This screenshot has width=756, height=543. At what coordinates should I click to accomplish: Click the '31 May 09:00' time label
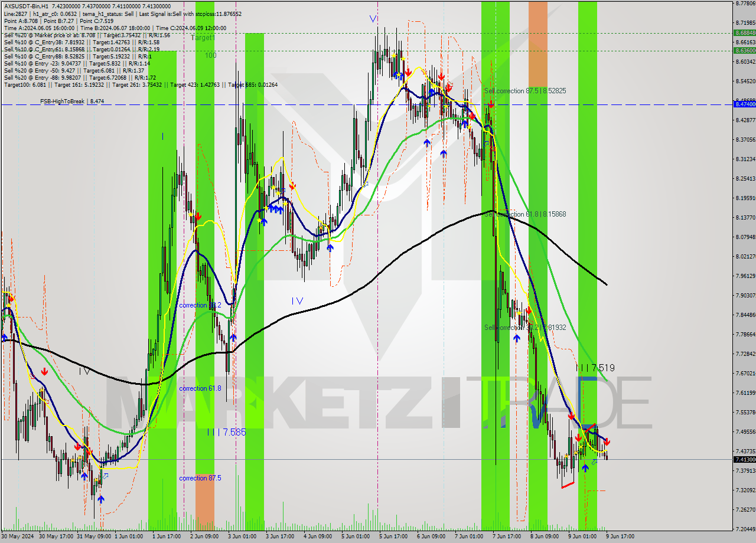(94, 537)
